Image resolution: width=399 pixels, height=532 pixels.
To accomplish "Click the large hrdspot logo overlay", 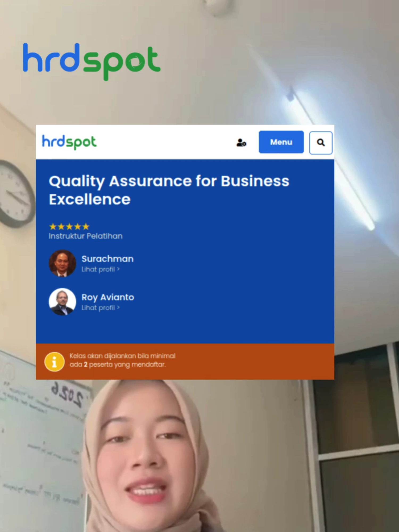I will [92, 62].
